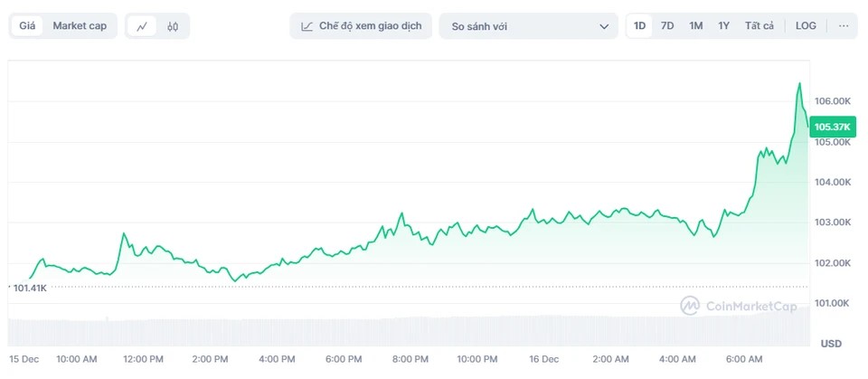Click the current price label 105.37K
868x379 pixels.
[832, 127]
